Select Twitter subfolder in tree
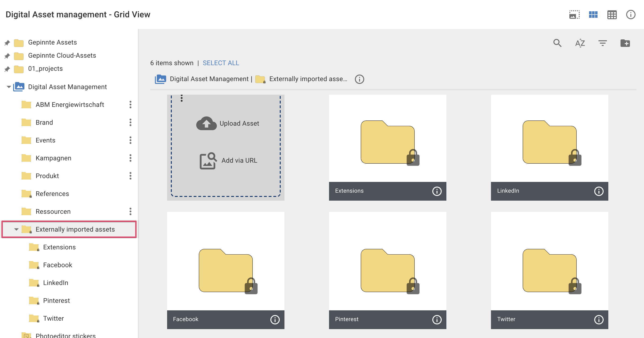 (53, 318)
